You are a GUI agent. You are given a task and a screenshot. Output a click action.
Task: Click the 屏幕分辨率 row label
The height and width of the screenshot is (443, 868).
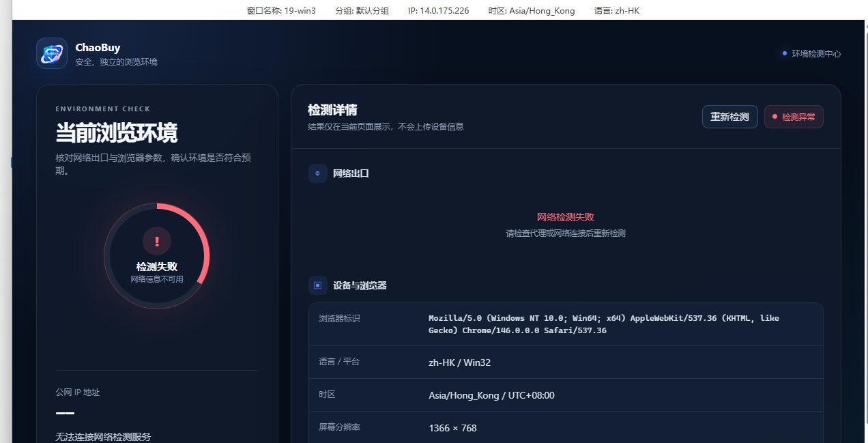coord(339,427)
